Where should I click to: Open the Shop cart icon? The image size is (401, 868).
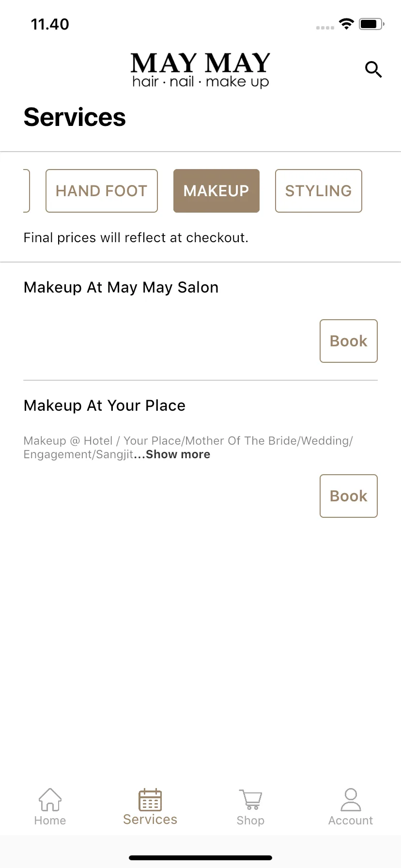250,800
